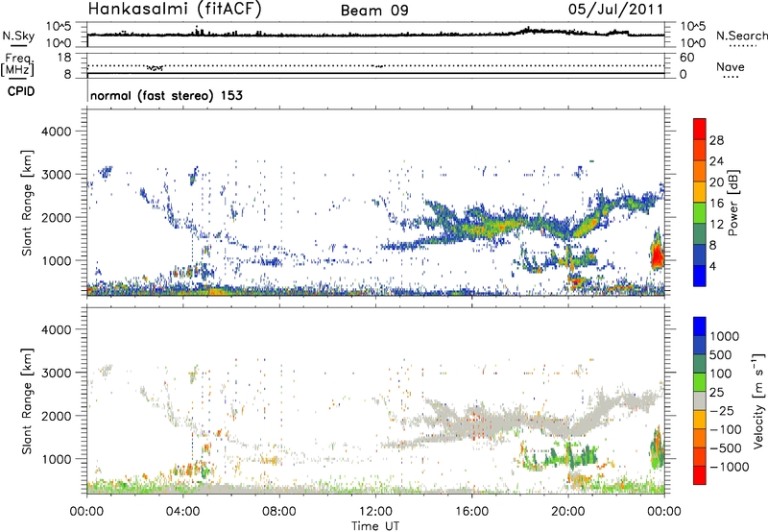Select the dark blue Velocity segment between 500 and 1000
Screen dimensions: 768x532
[700, 345]
